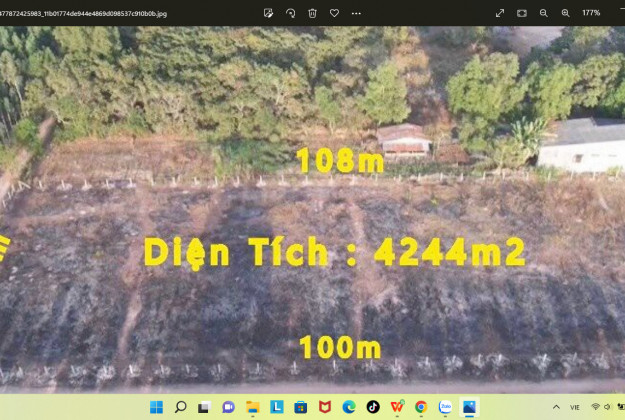Viewport: 625px width, 420px height.
Task: Click the 177% zoom level indicator
Action: pos(591,13)
